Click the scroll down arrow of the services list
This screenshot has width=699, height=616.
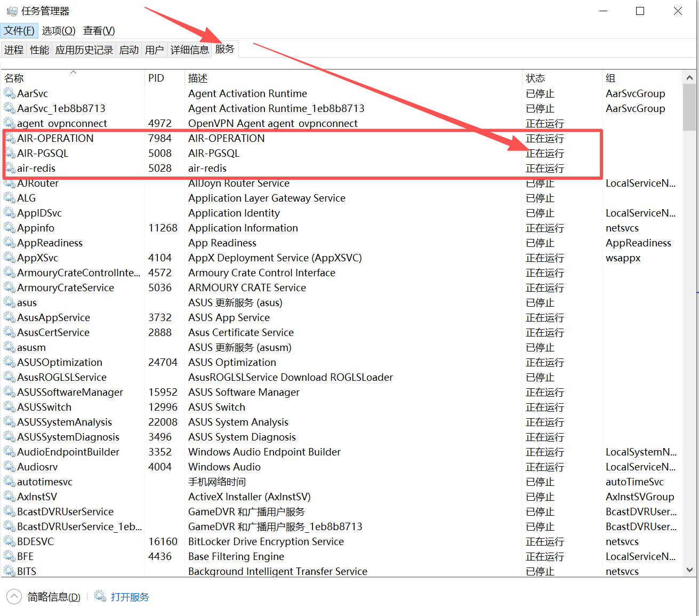pyautogui.click(x=689, y=570)
